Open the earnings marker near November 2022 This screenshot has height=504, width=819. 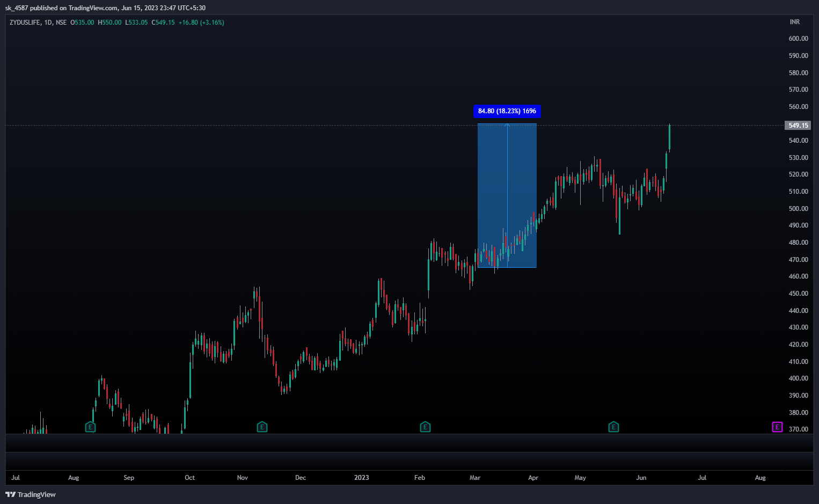pyautogui.click(x=262, y=427)
